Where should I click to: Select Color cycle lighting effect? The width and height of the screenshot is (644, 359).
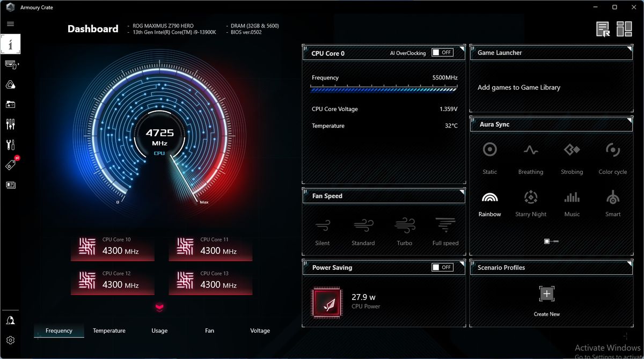(613, 158)
